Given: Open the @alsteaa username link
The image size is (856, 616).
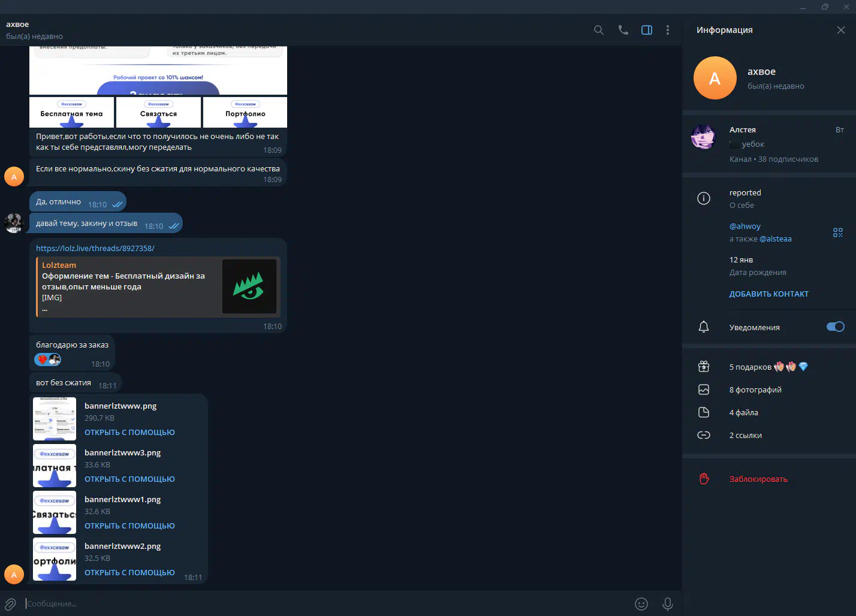Looking at the screenshot, I should 776,238.
